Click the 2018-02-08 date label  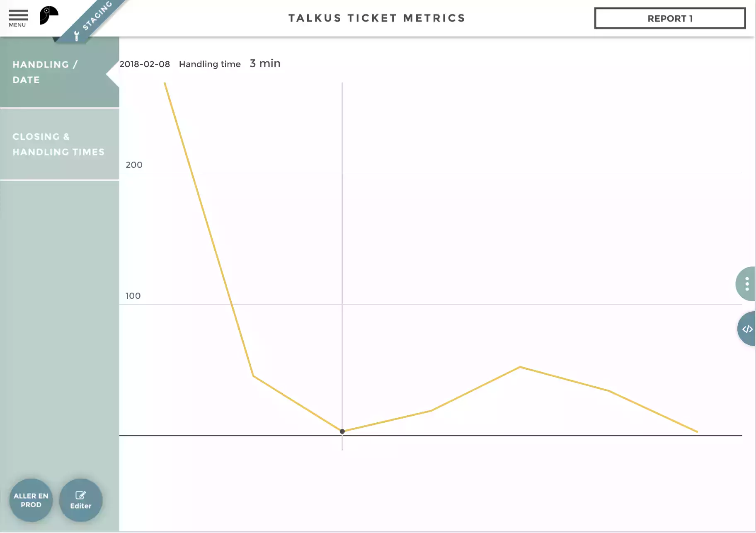(145, 64)
